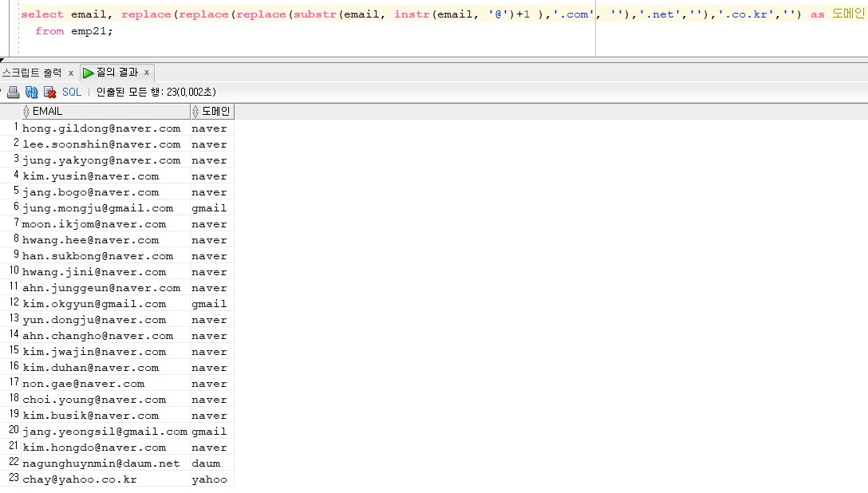Image resolution: width=868 pixels, height=493 pixels.
Task: Click the SQL link in results toolbar
Action: click(x=72, y=93)
